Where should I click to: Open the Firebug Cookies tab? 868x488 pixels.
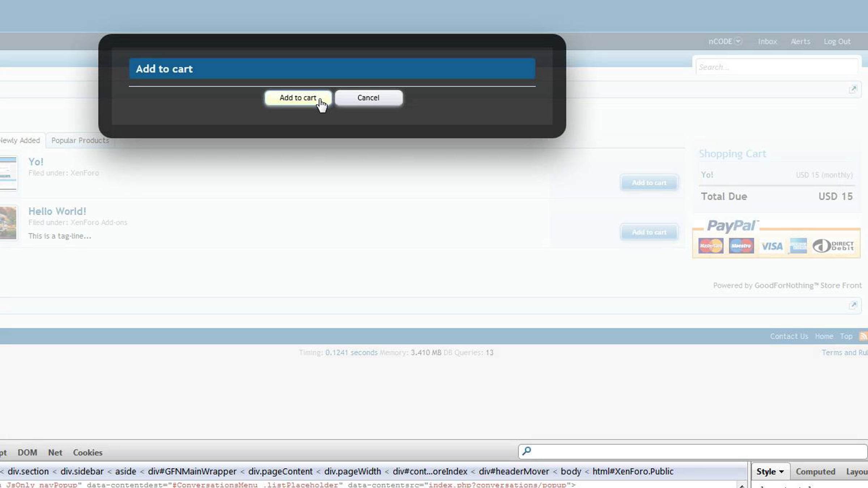pyautogui.click(x=88, y=453)
